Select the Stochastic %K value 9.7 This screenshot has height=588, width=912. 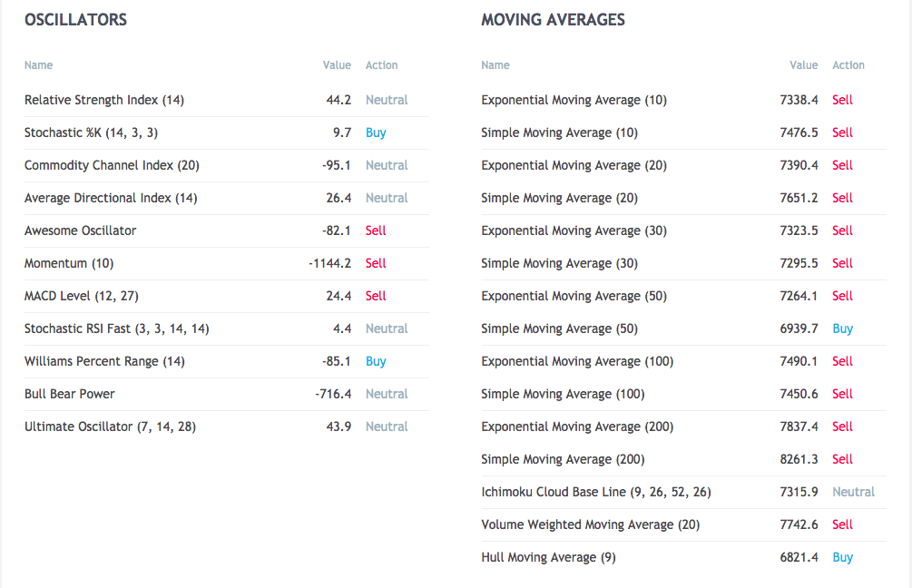pyautogui.click(x=342, y=132)
